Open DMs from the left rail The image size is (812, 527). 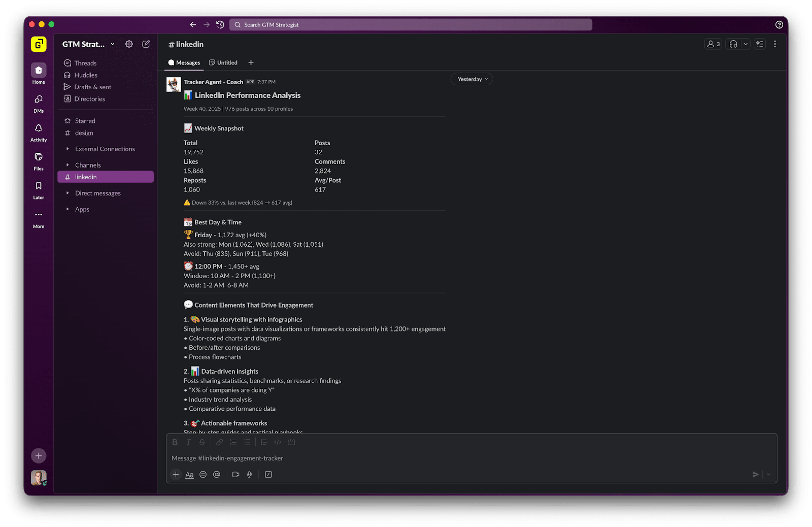[39, 103]
